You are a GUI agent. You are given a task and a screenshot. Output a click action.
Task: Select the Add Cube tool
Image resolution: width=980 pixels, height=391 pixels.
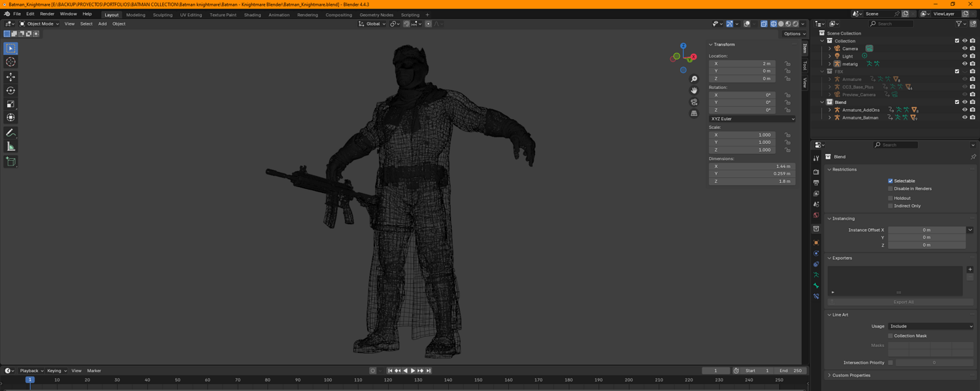10,161
